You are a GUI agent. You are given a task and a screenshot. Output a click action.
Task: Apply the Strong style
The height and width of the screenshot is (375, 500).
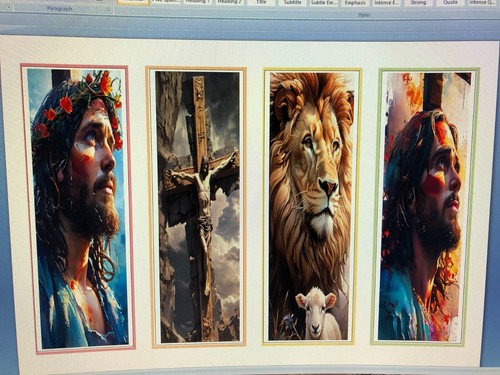click(x=418, y=3)
